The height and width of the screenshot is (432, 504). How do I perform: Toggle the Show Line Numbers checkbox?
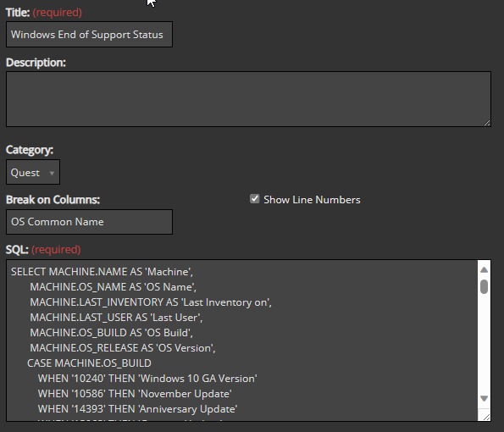pyautogui.click(x=255, y=199)
